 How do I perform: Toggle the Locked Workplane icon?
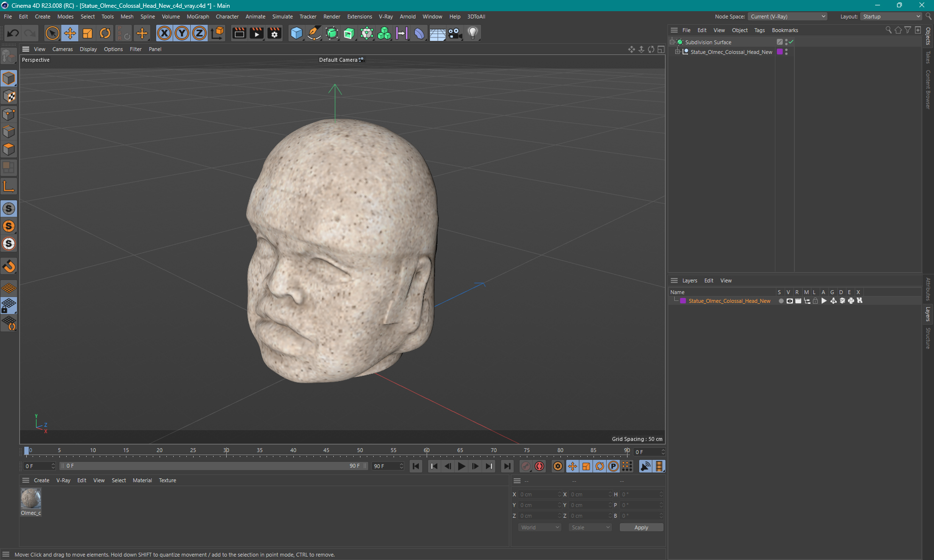[x=9, y=306]
